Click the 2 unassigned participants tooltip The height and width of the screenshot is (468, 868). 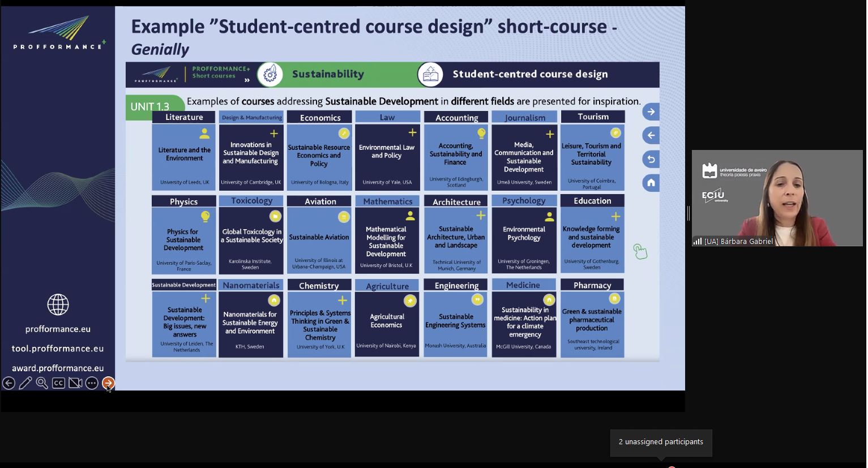click(661, 442)
